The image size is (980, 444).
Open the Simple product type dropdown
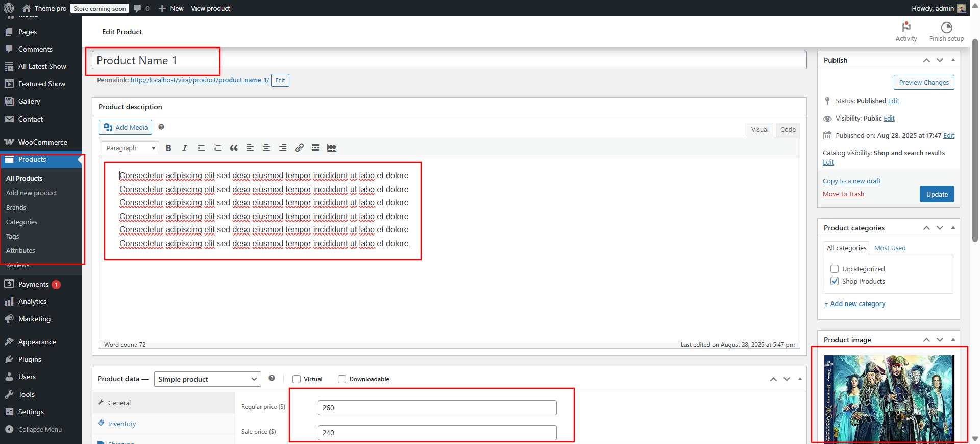tap(207, 379)
